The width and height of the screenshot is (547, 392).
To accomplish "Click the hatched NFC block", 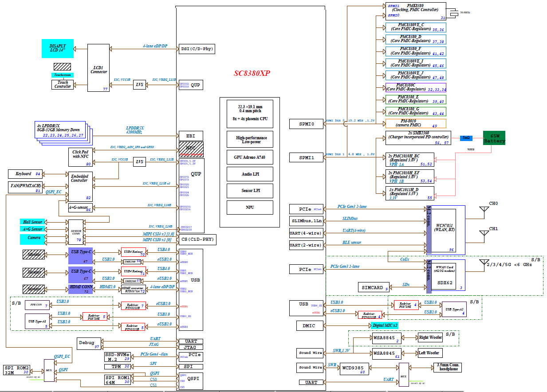I will point(191,149).
